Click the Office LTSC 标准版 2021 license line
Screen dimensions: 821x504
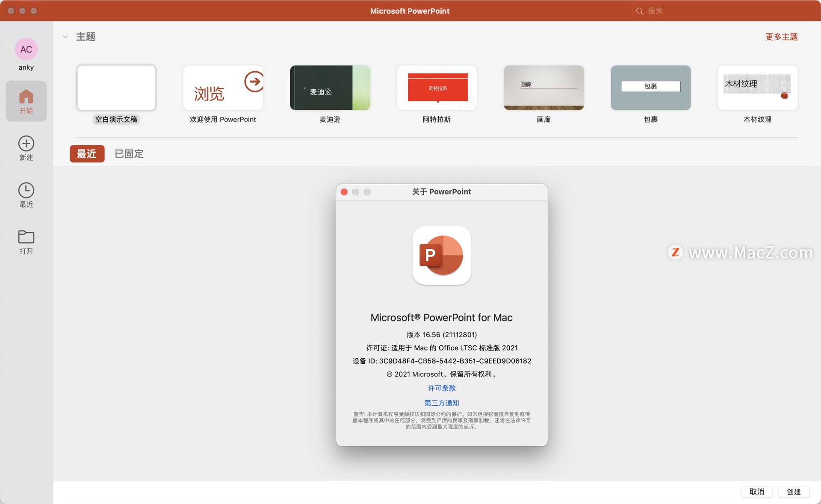442,348
